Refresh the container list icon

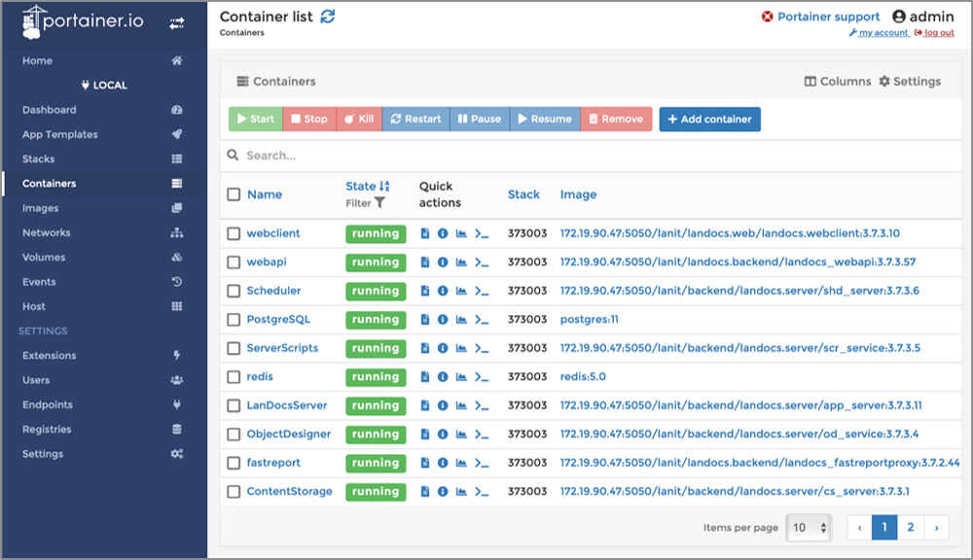click(x=328, y=17)
